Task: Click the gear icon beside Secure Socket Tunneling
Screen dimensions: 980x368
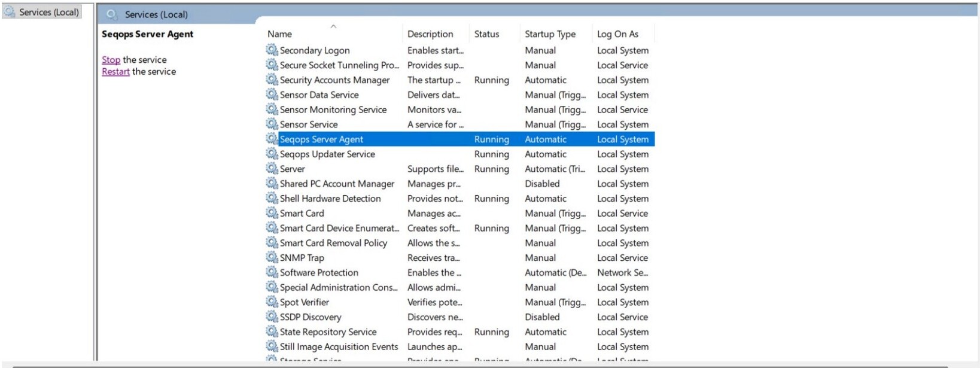Action: tap(272, 65)
